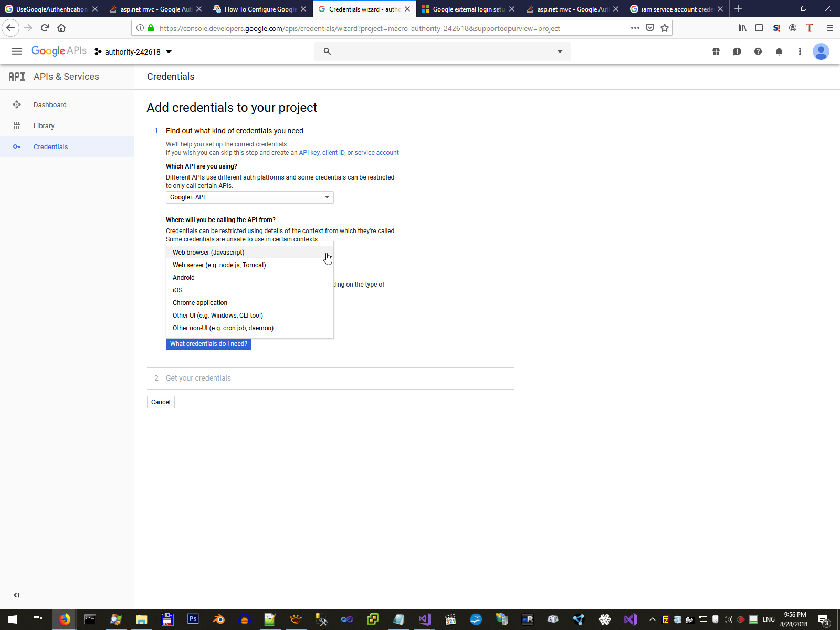Choose the iOS option
This screenshot has height=630, width=840.
pyautogui.click(x=250, y=290)
